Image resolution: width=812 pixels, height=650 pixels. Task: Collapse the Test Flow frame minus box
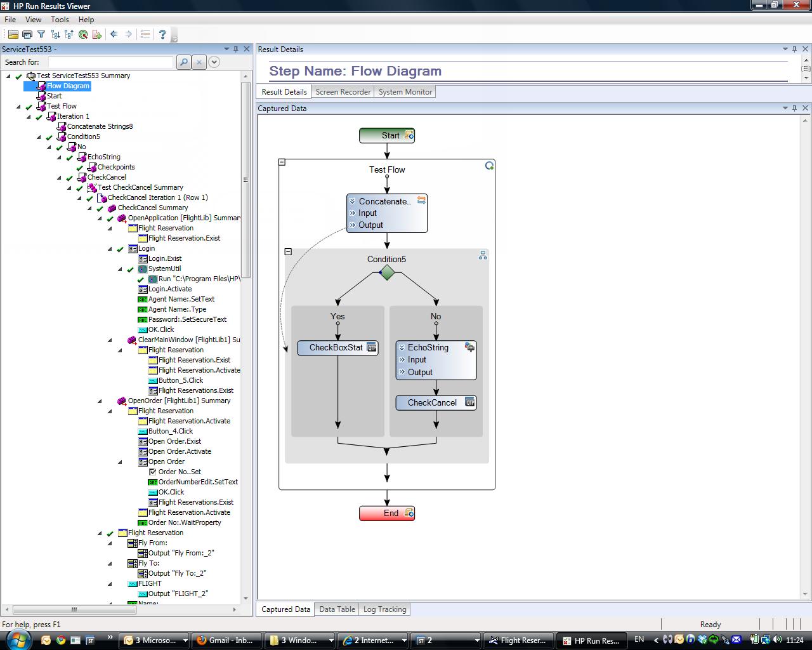(282, 162)
